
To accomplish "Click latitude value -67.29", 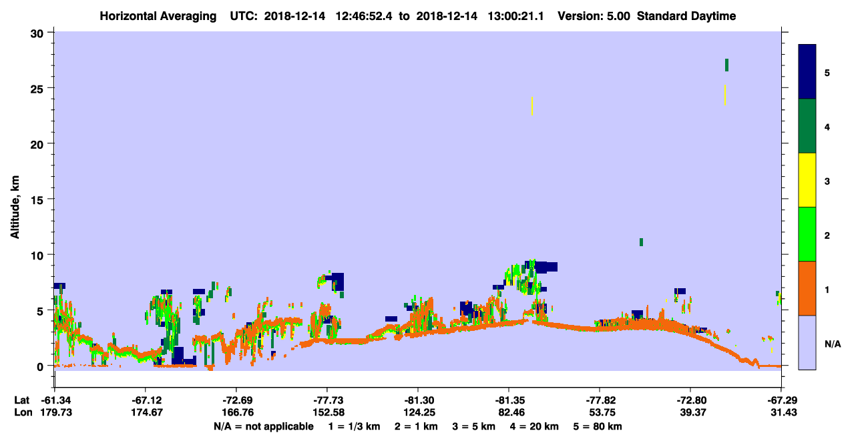I will click(x=781, y=400).
